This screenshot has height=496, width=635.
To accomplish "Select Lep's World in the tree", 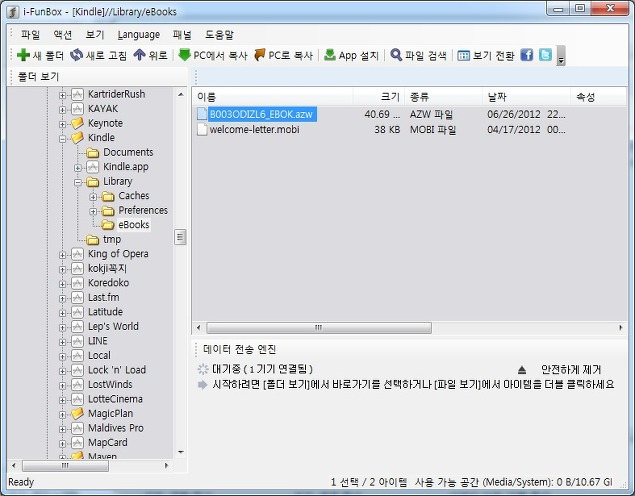I will (x=113, y=326).
